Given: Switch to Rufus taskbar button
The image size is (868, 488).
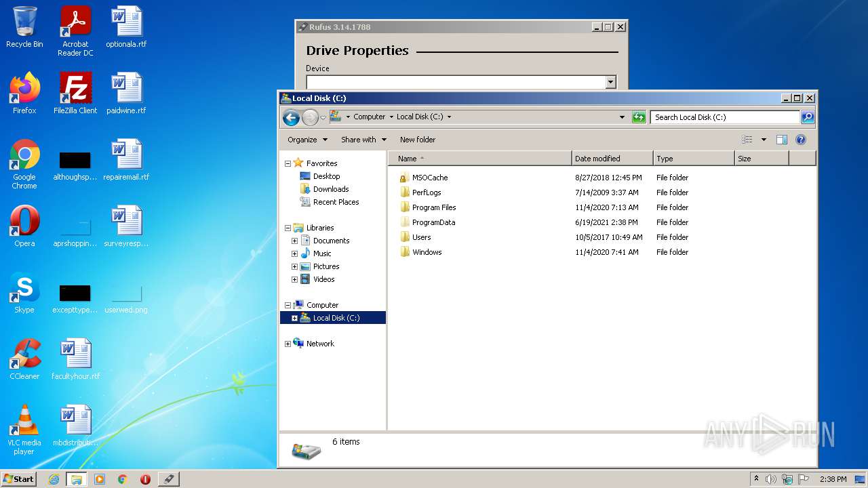Looking at the screenshot, I should [168, 479].
